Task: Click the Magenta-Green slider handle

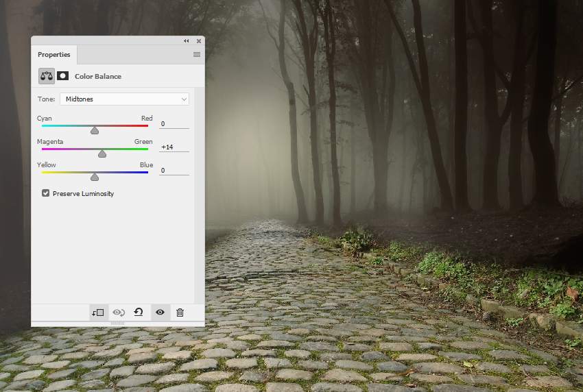Action: pos(102,154)
